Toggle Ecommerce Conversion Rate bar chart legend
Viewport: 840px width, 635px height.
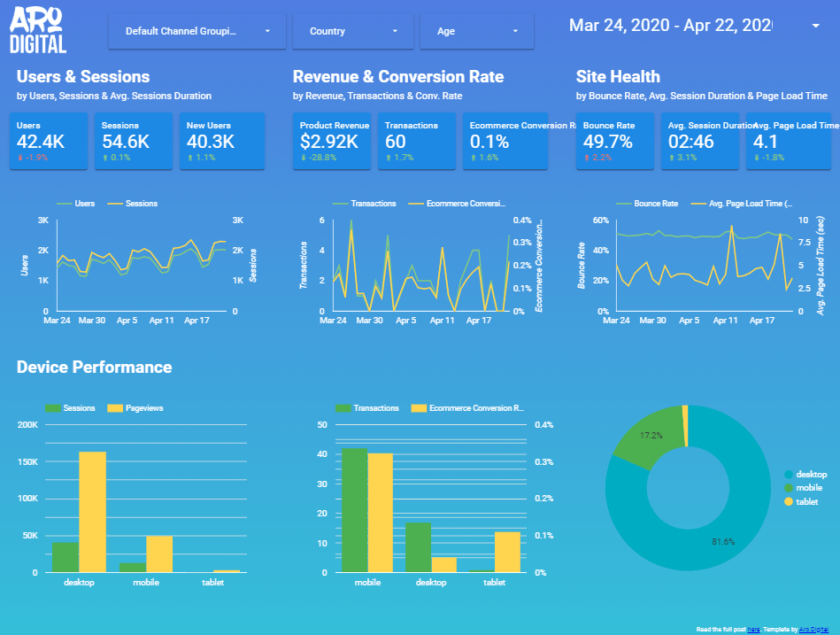(467, 408)
